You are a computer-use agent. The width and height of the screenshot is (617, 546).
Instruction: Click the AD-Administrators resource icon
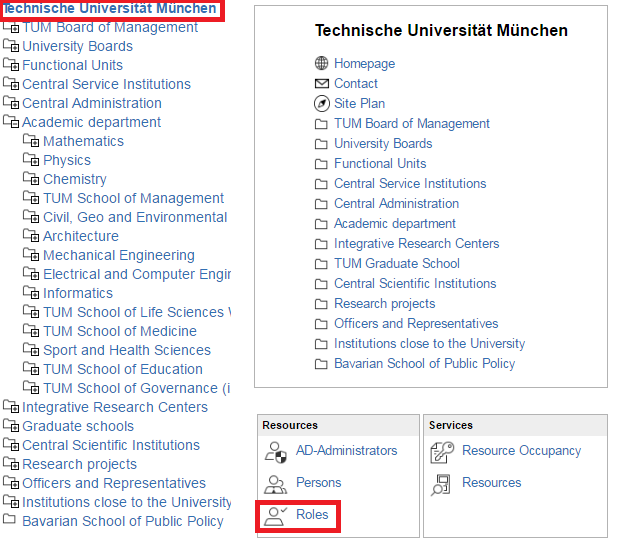(x=275, y=452)
